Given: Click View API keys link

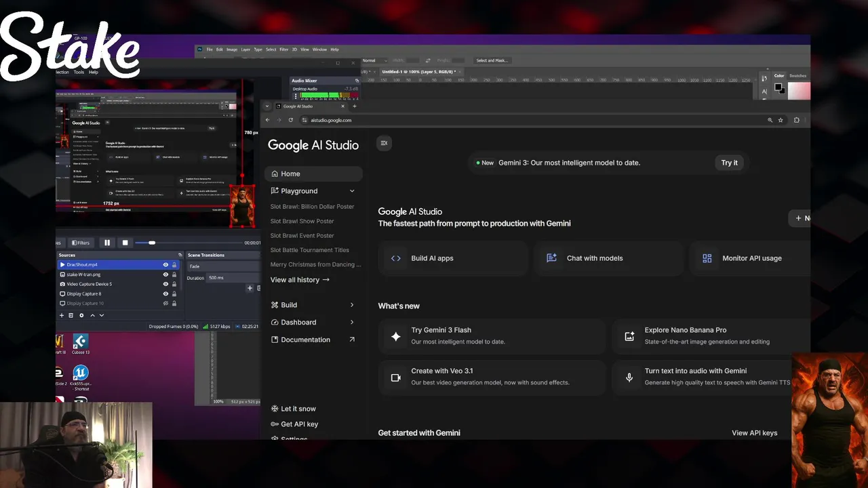Looking at the screenshot, I should 755,432.
